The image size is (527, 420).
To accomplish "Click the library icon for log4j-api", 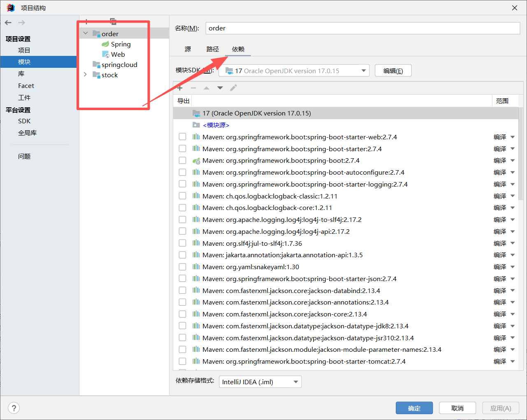I will pyautogui.click(x=196, y=231).
